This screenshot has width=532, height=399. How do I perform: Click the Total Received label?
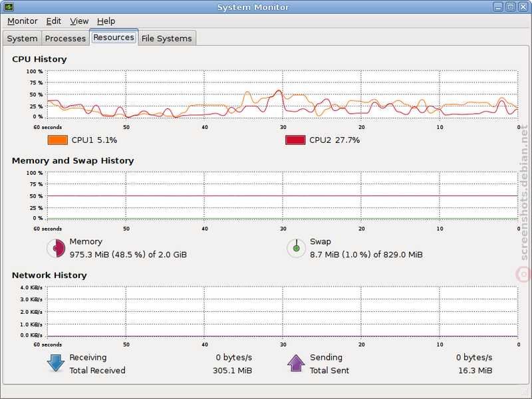pyautogui.click(x=97, y=370)
